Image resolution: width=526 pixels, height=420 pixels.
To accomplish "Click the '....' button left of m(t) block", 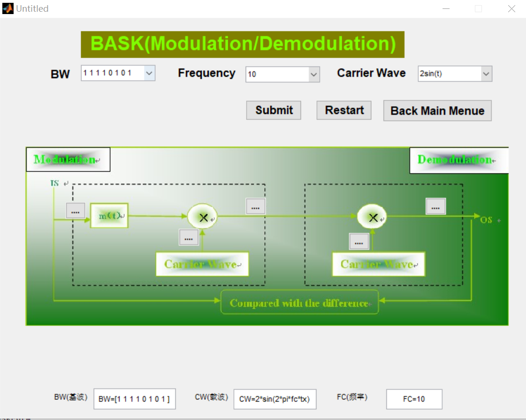I will 75,211.
